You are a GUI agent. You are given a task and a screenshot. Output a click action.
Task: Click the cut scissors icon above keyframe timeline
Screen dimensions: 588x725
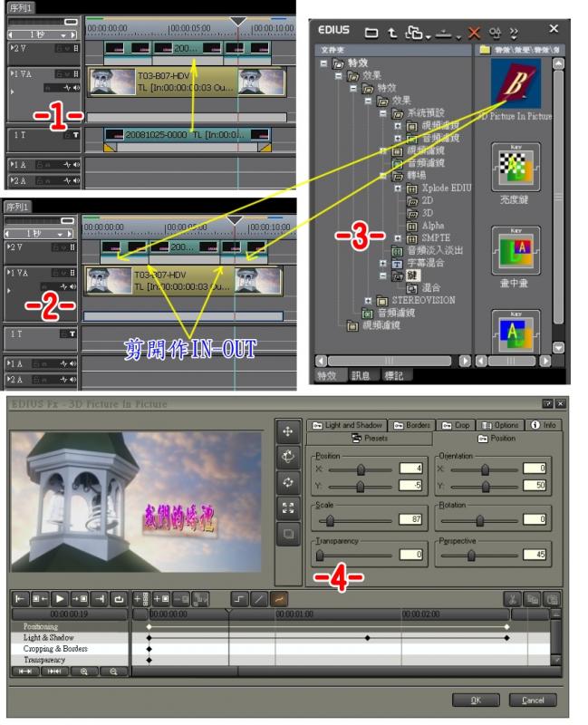[512, 599]
